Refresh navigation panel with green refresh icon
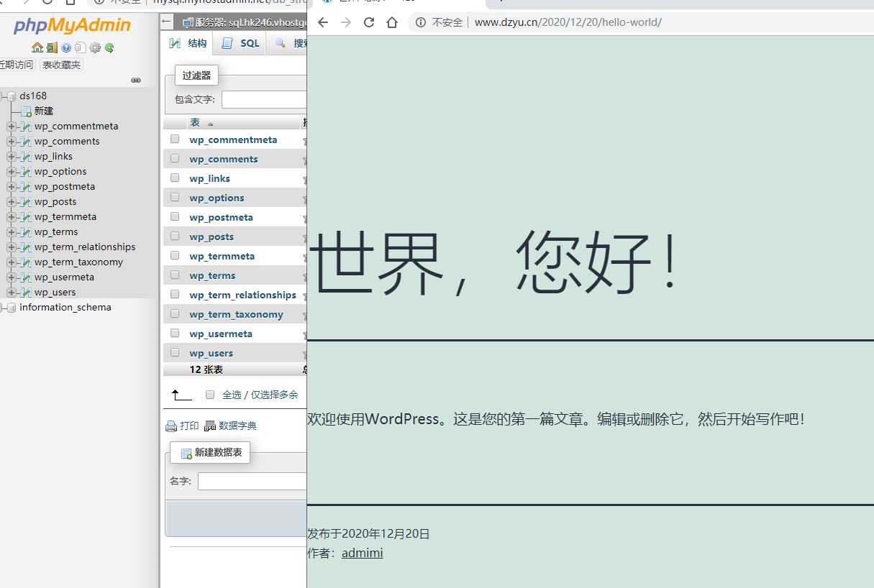The width and height of the screenshot is (874, 588). pyautogui.click(x=109, y=47)
